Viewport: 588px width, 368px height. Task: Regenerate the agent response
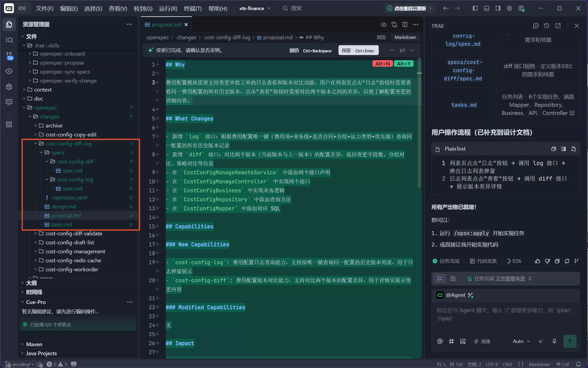tap(567, 261)
